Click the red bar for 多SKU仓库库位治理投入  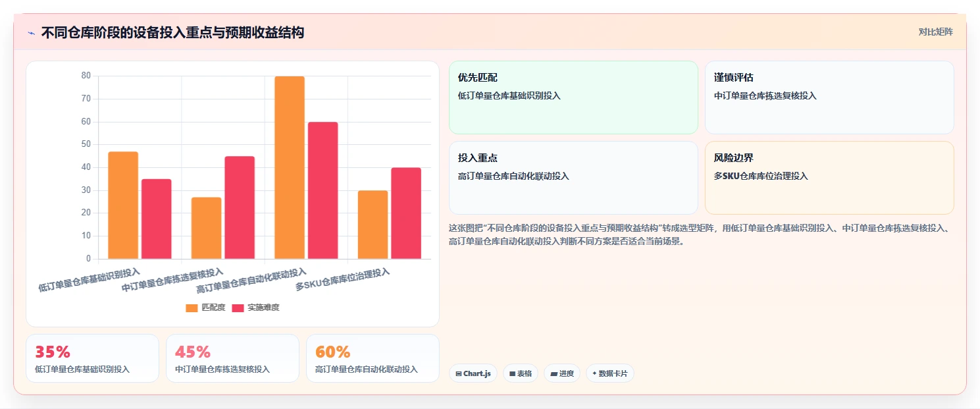pos(406,213)
